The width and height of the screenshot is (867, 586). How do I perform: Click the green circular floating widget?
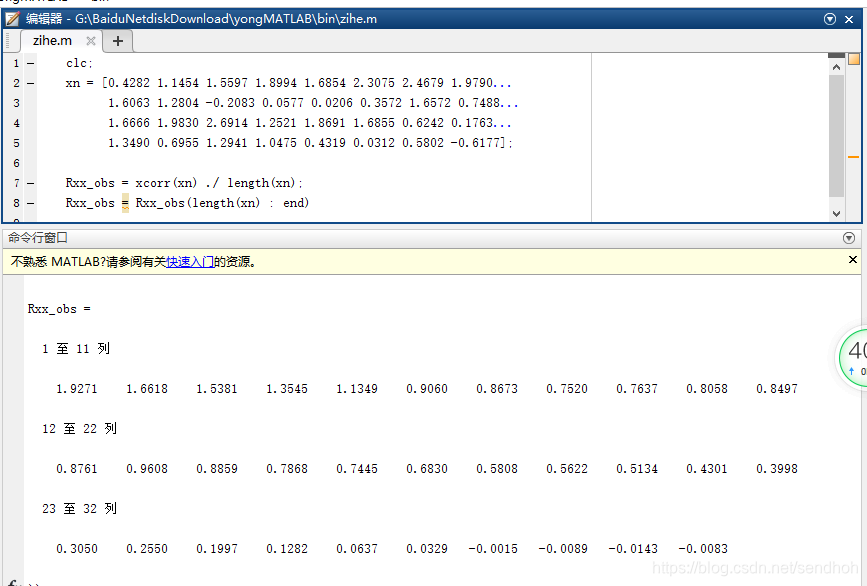pos(853,359)
